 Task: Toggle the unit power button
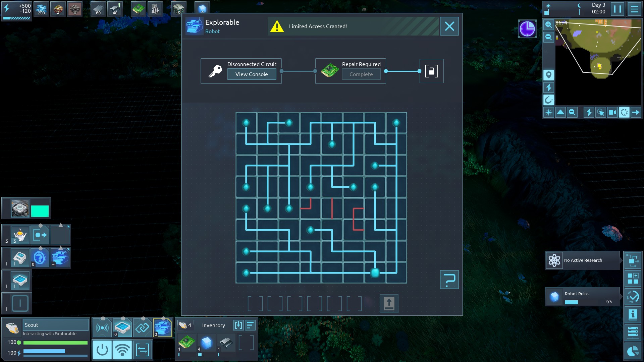click(102, 350)
